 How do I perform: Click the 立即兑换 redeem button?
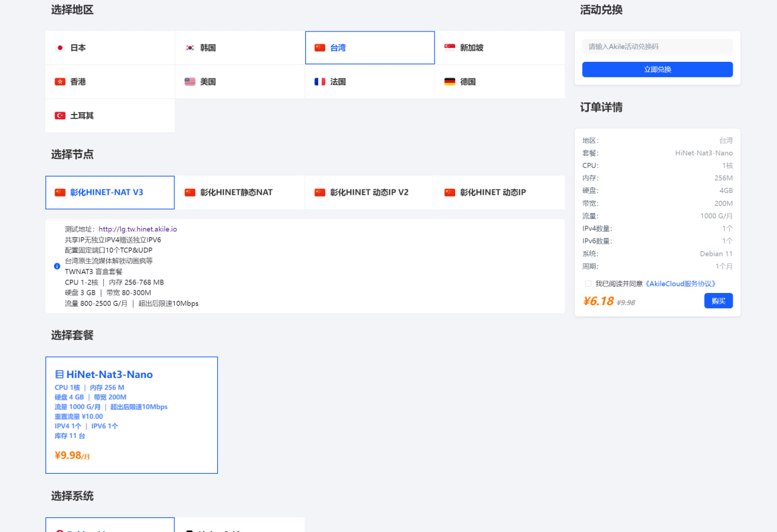657,69
